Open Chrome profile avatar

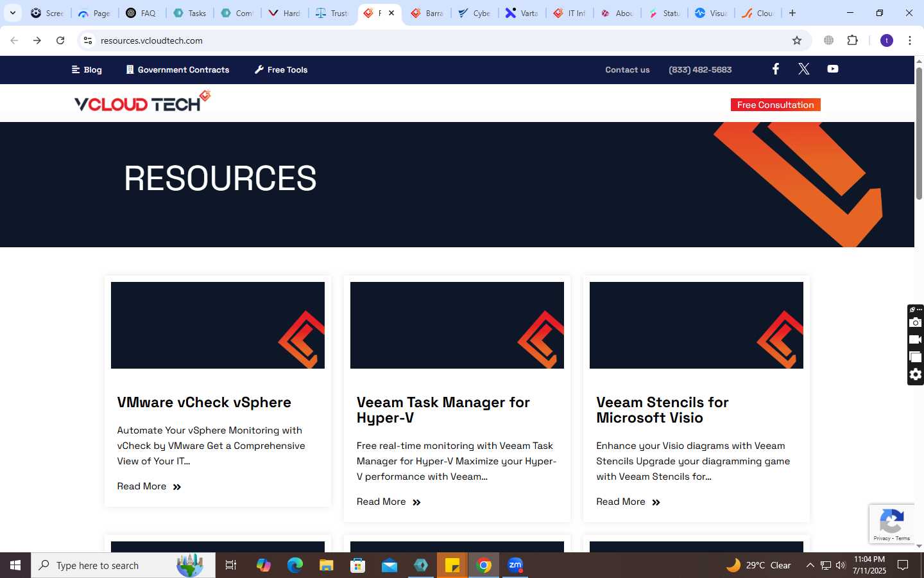coord(887,40)
